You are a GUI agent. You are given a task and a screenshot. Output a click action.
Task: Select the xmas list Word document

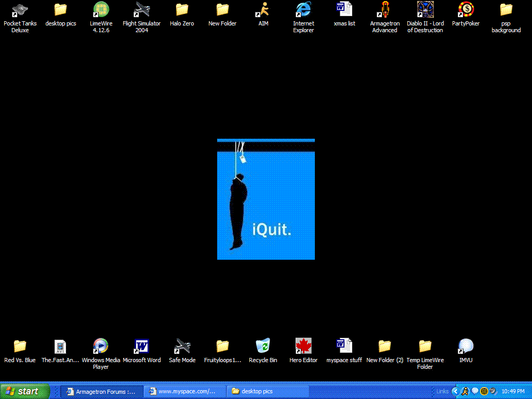pyautogui.click(x=344, y=10)
